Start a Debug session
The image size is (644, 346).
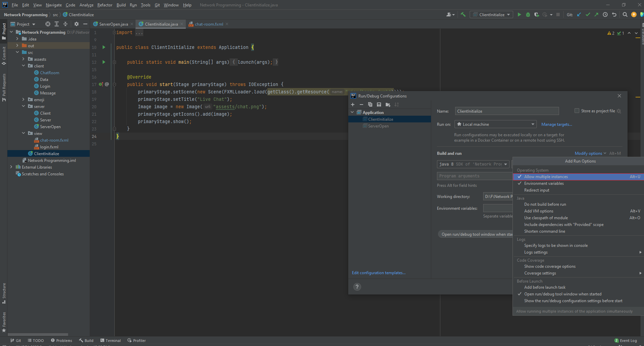tap(527, 15)
